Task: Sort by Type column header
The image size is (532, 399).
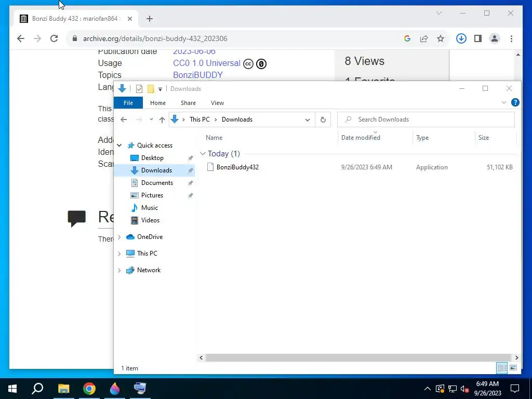Action: click(422, 137)
